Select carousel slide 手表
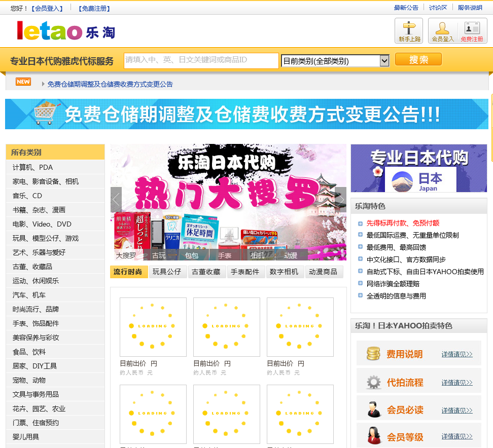The width and height of the screenshot is (493, 448). click(x=225, y=255)
